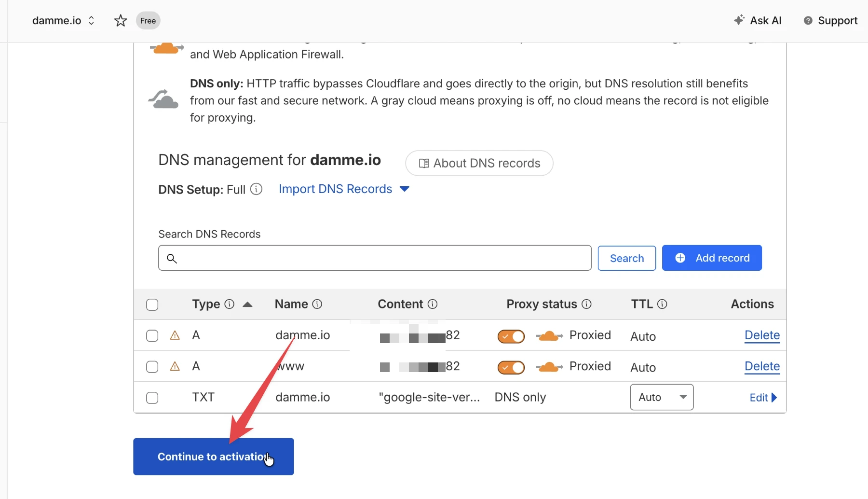
Task: Open About DNS records documentation
Action: point(479,163)
